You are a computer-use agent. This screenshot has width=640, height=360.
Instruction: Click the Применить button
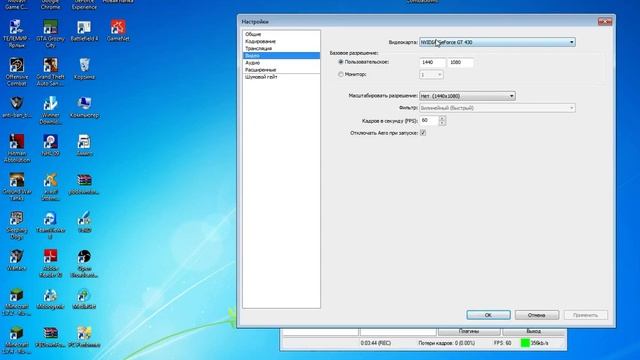585,315
